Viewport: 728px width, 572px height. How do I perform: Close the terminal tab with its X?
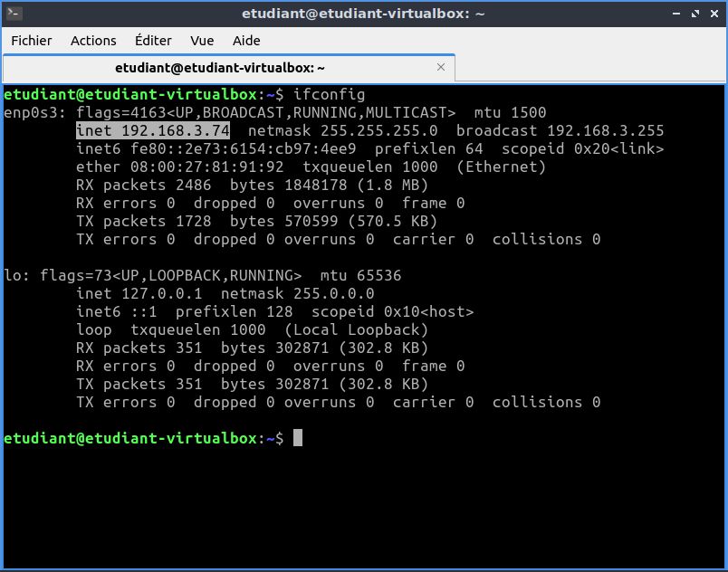[441, 67]
